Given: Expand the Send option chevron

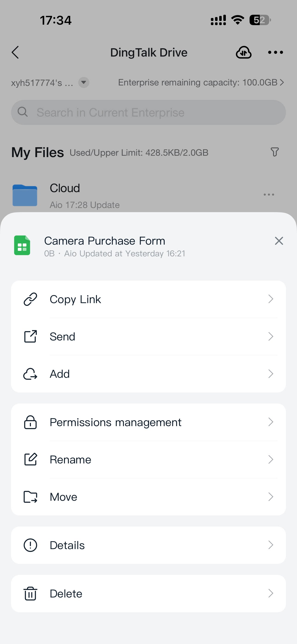Looking at the screenshot, I should 271,337.
